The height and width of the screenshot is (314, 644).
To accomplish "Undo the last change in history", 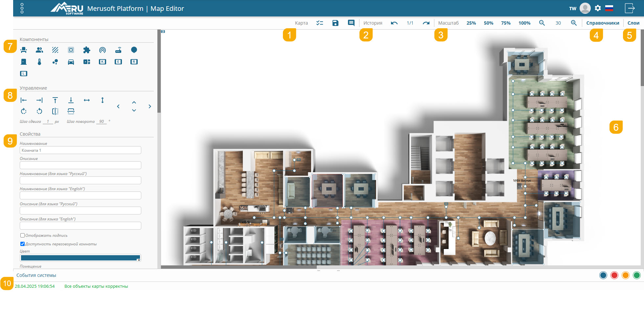I will (394, 23).
